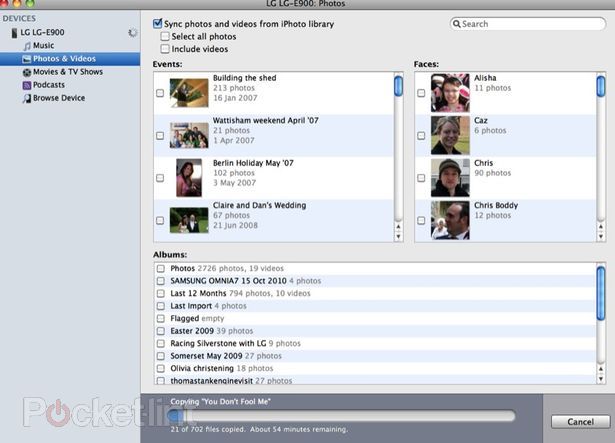Click the Events list scroll up arrow
Screen dimensions: 615x443
click(x=398, y=226)
